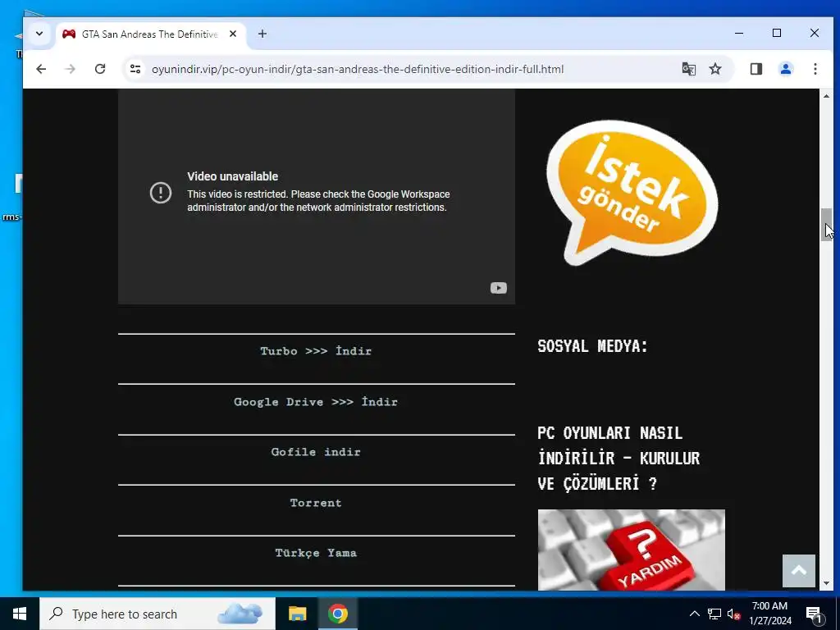Image resolution: width=840 pixels, height=630 pixels.
Task: Open File Explorer from the taskbar
Action: coord(297,614)
